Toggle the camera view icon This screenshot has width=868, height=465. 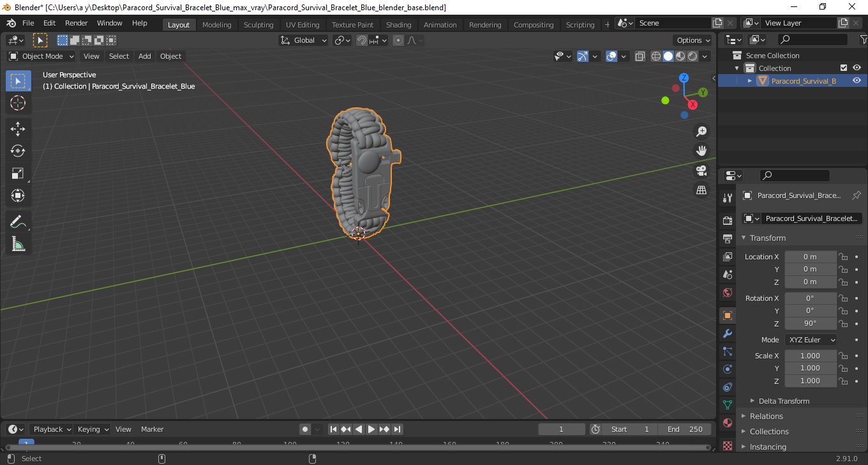pyautogui.click(x=701, y=171)
